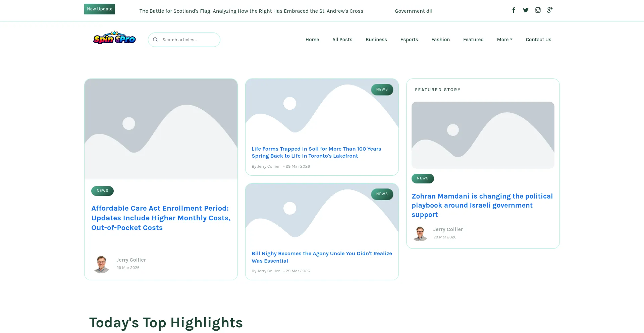The height and width of the screenshot is (333, 644).
Task: Click Jerry Collier avatar under Affordable Care Act
Action: pyautogui.click(x=101, y=264)
